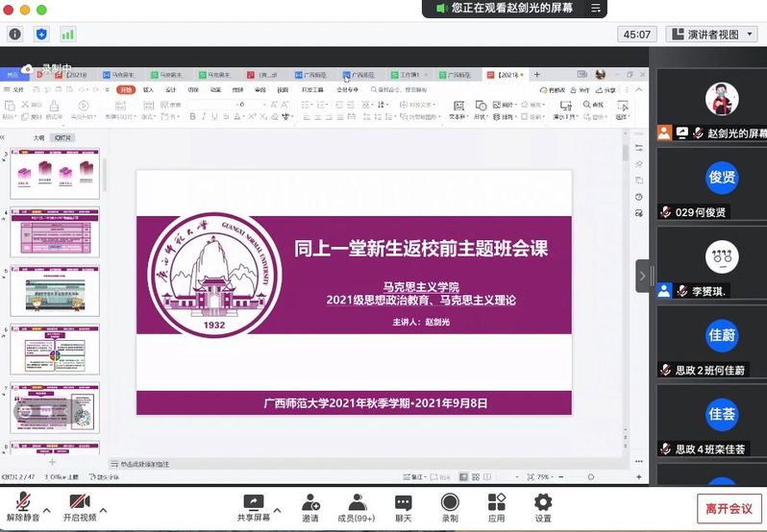Image resolution: width=767 pixels, height=532 pixels.
Task: Open the 备注 notes dropdown in status bar
Action: [x=415, y=477]
